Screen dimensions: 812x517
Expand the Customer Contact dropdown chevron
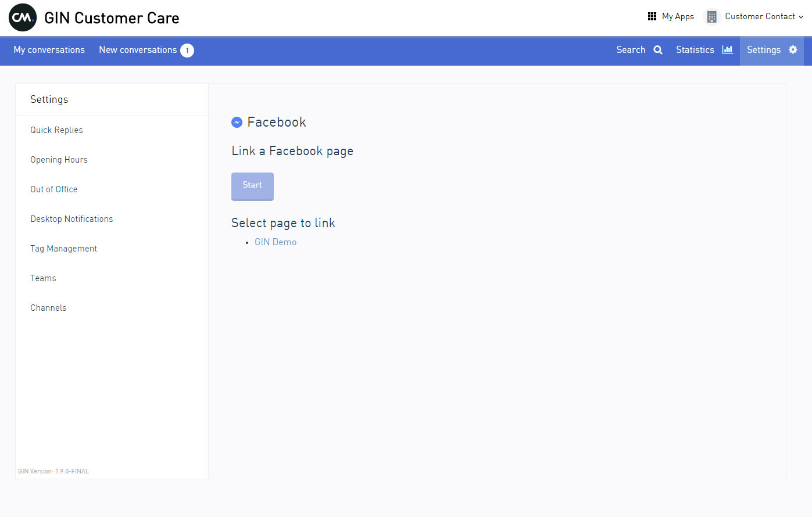(801, 17)
